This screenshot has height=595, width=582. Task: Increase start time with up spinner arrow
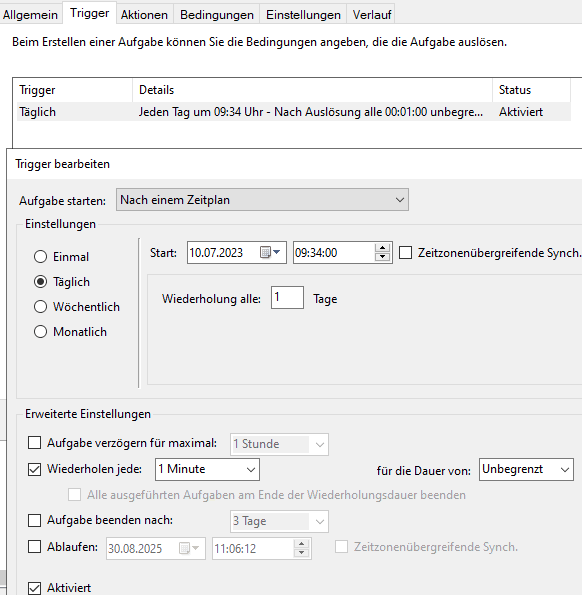[x=382, y=248]
